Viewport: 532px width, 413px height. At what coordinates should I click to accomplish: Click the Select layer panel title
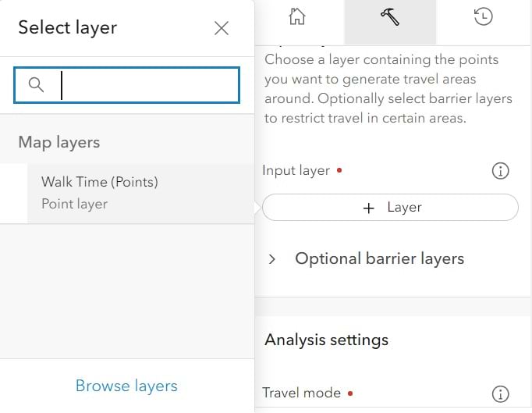[x=67, y=28]
